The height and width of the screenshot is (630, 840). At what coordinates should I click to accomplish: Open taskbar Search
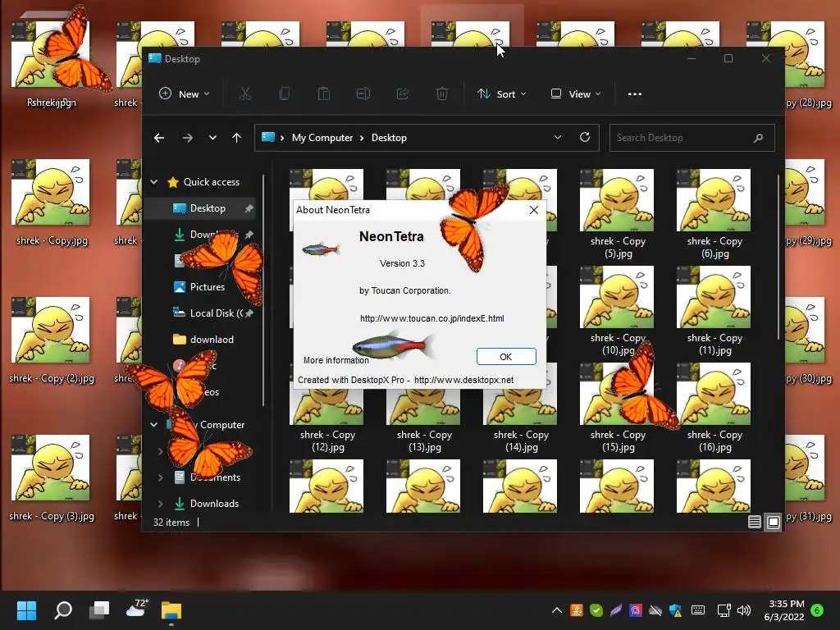(63, 610)
